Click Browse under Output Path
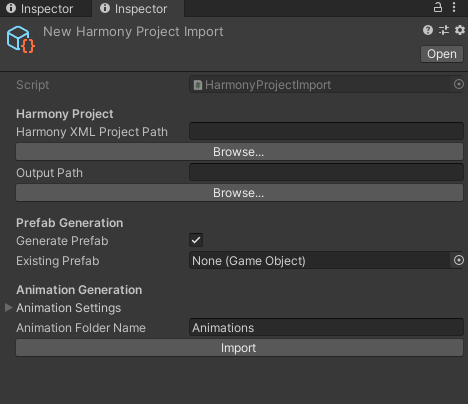Viewport: 468px width, 404px height. [x=239, y=193]
